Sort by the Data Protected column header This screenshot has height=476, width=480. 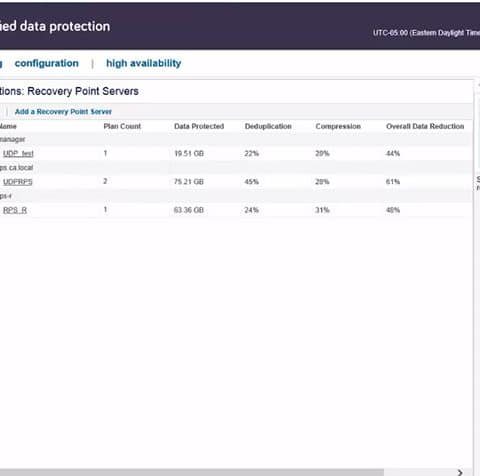coord(199,126)
